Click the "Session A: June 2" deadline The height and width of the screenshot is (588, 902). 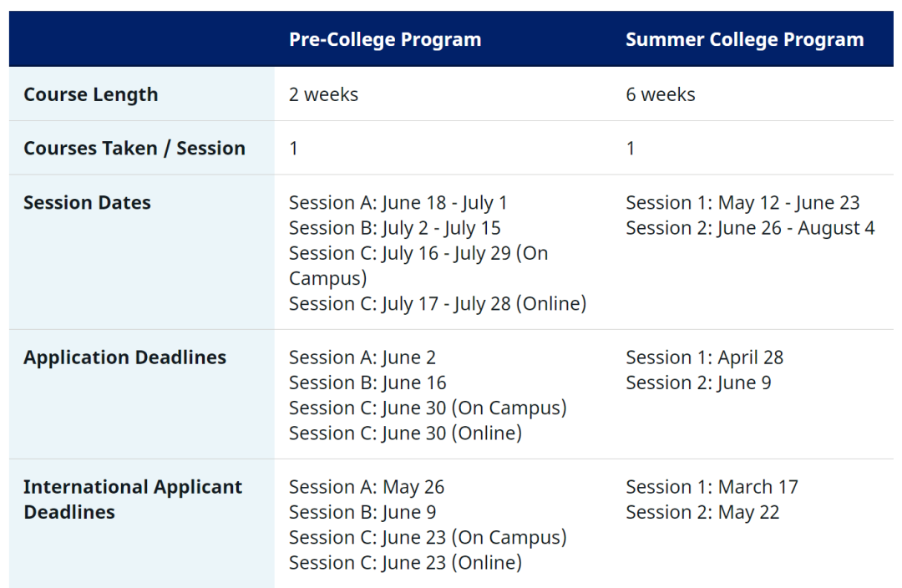coord(362,357)
